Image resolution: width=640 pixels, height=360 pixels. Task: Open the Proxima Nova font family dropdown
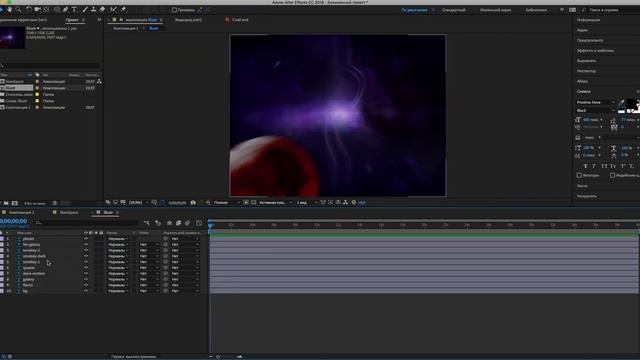tap(595, 102)
